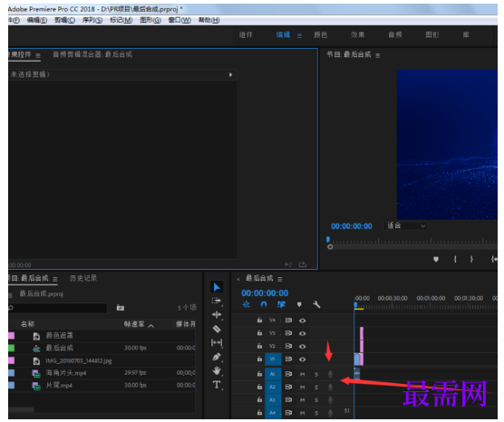Viewport: 504px width, 422px height.
Task: Mute the A1 audio track
Action: click(302, 374)
